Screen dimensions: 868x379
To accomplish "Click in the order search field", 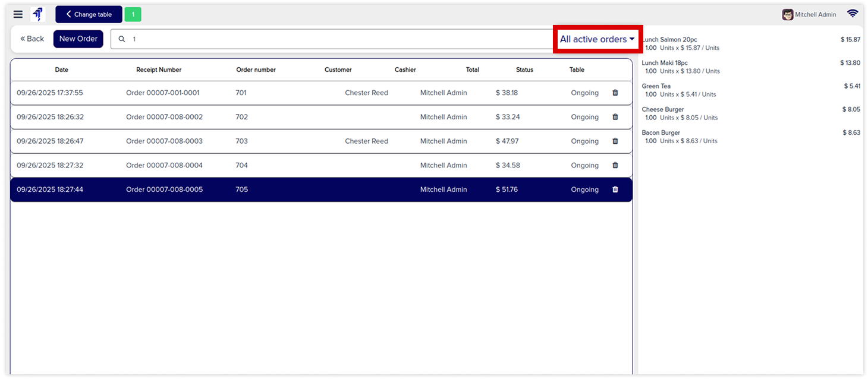I will click(333, 39).
